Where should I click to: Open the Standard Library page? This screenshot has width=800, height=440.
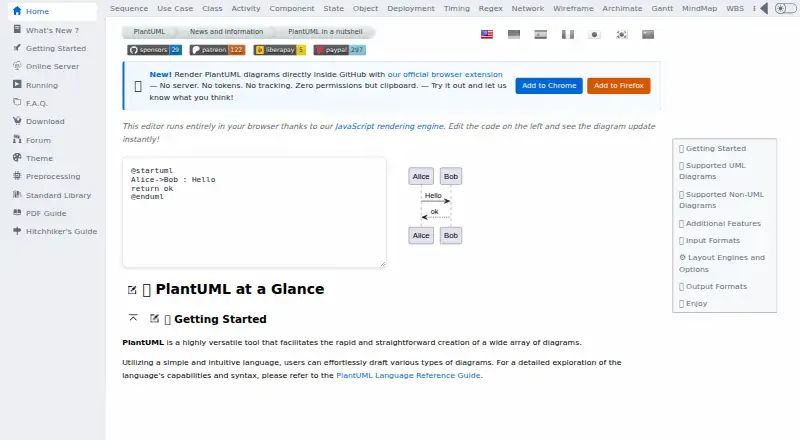click(x=58, y=195)
